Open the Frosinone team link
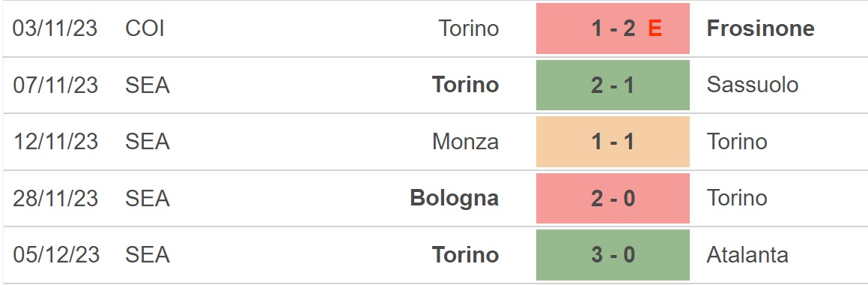Viewport: 868px width, 285px height. pyautogui.click(x=760, y=28)
